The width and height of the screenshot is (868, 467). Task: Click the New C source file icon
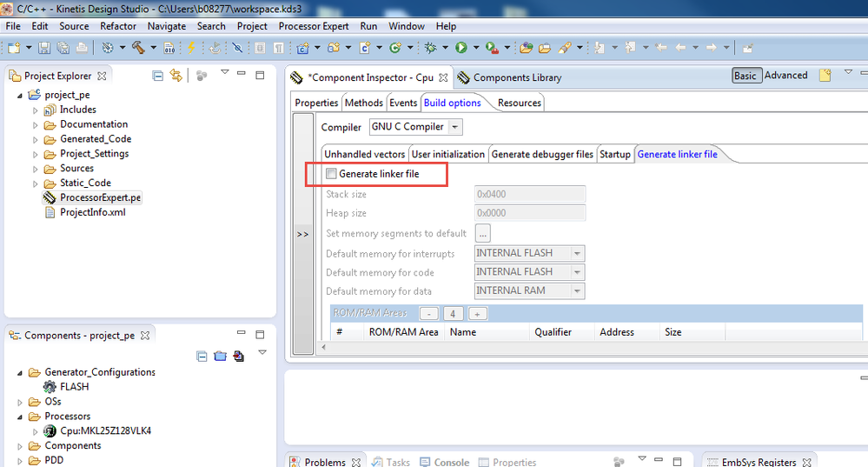pos(365,48)
